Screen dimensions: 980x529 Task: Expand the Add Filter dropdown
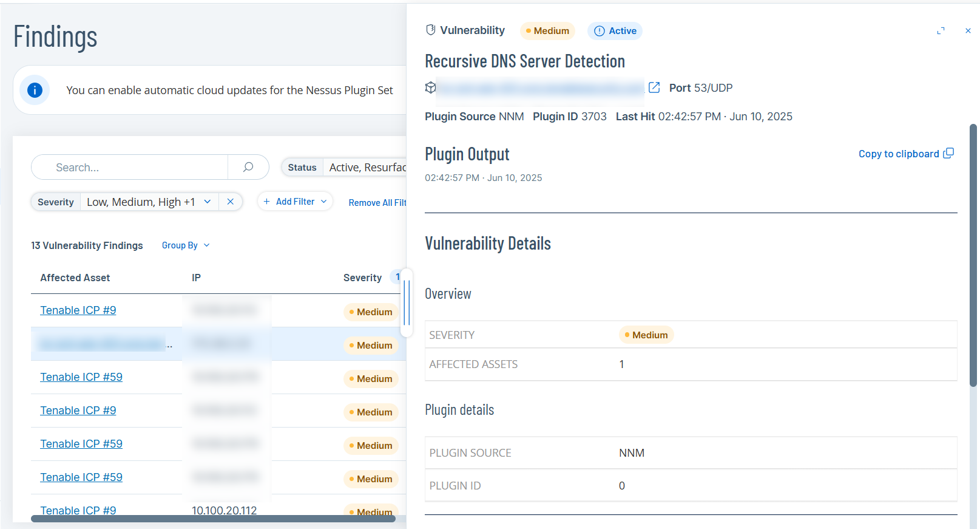(x=296, y=202)
